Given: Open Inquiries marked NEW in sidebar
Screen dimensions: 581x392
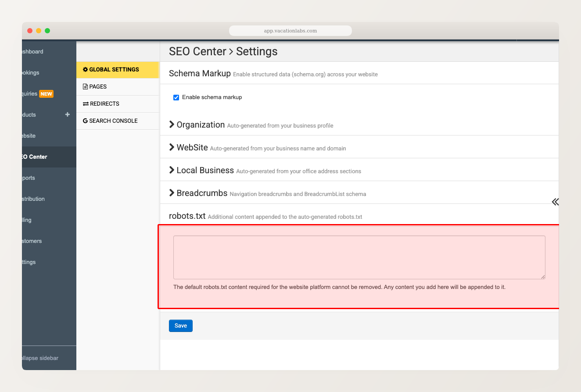Looking at the screenshot, I should 49,94.
